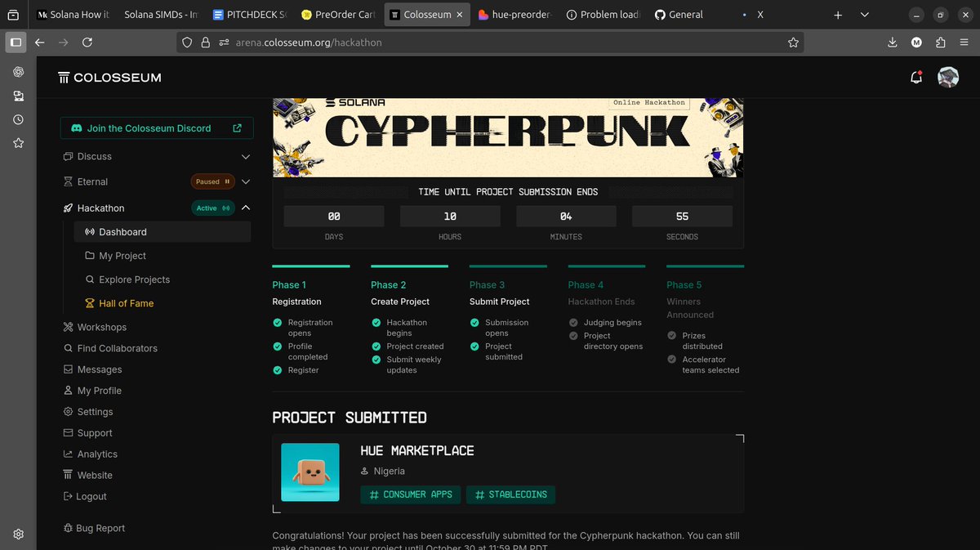Click the address bar URL field

pos(490,42)
